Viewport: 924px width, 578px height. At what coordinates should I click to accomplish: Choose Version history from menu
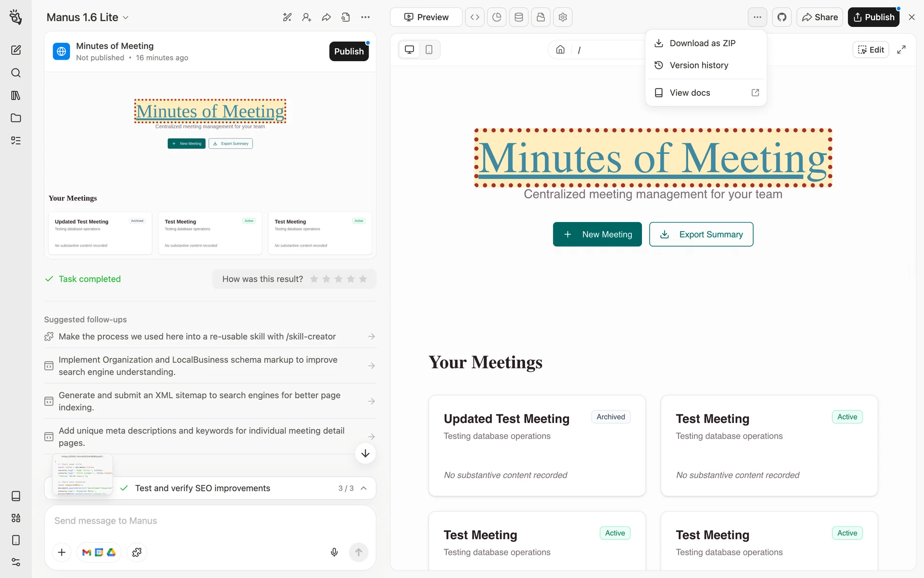(698, 65)
